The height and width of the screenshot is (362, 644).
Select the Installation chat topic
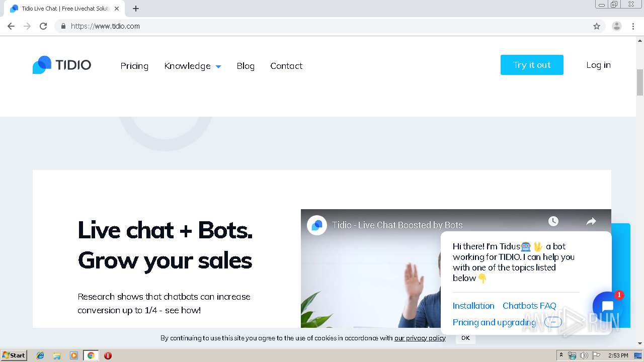pyautogui.click(x=473, y=306)
